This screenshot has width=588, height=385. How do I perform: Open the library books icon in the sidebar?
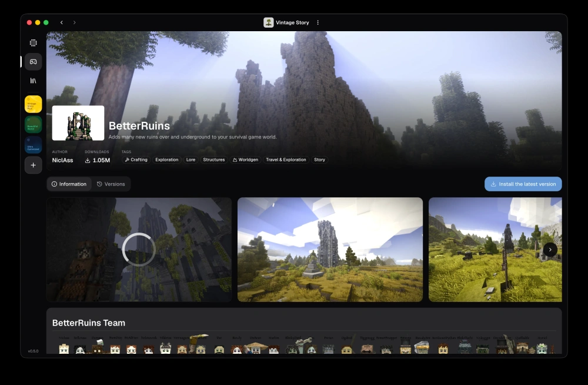coord(34,81)
